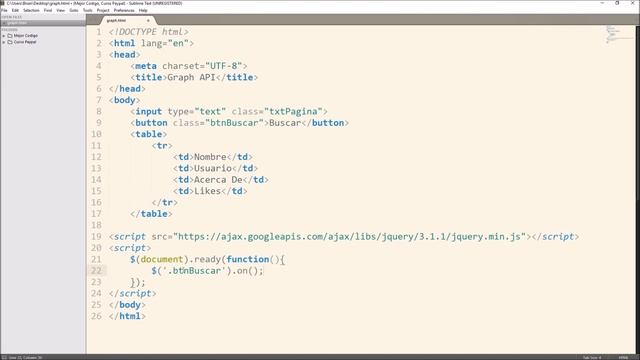This screenshot has height=360, width=640.
Task: Click the closing html tag on line 26
Action: tap(127, 316)
